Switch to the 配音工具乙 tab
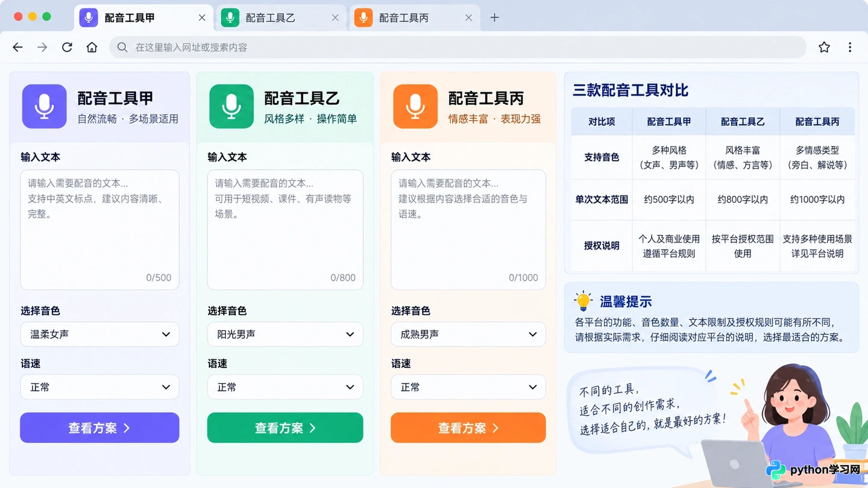868x488 pixels. 281,17
